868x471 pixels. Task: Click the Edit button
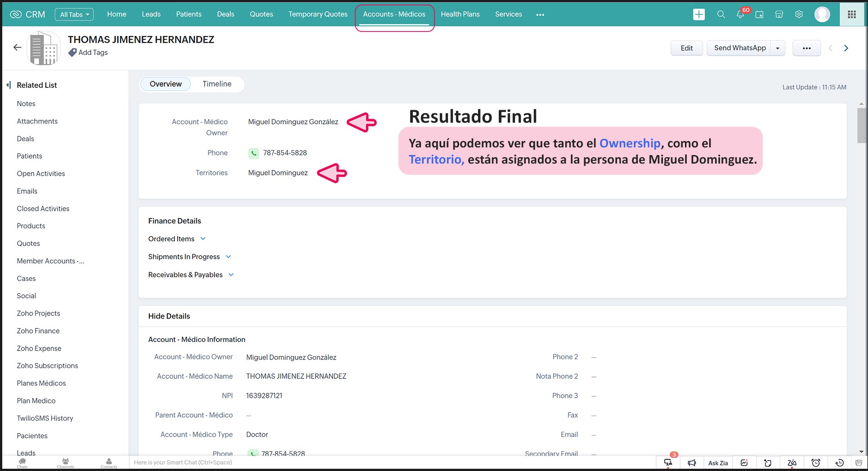point(686,48)
